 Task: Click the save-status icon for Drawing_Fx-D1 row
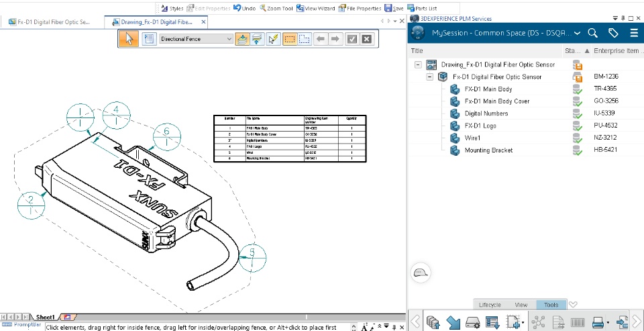(578, 65)
